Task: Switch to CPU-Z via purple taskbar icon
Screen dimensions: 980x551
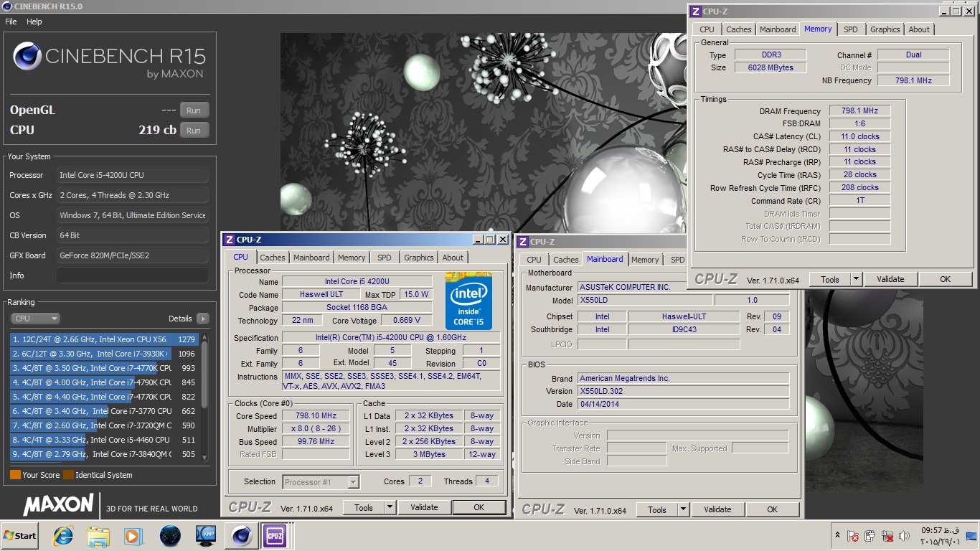Action: pos(275,536)
